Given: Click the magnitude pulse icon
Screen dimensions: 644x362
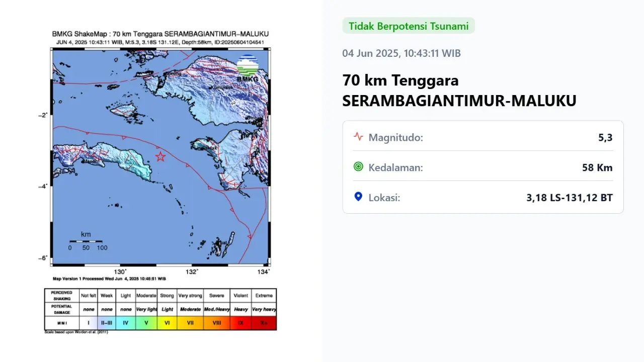Looking at the screenshot, I should pos(358,136).
